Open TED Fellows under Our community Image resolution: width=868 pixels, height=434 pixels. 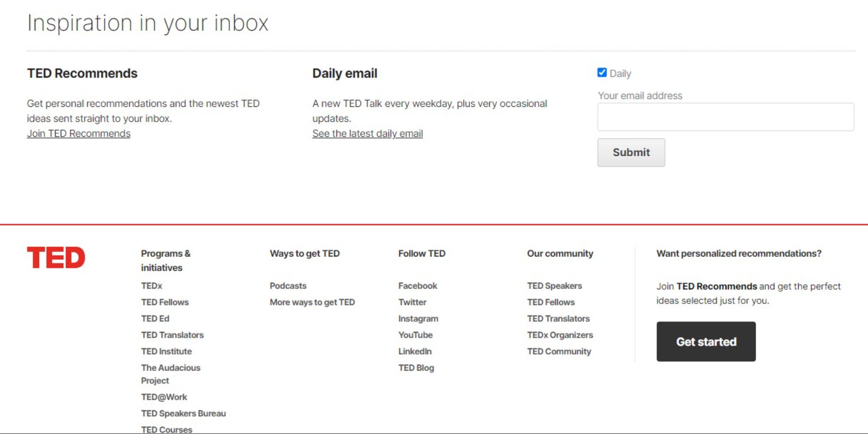(551, 302)
